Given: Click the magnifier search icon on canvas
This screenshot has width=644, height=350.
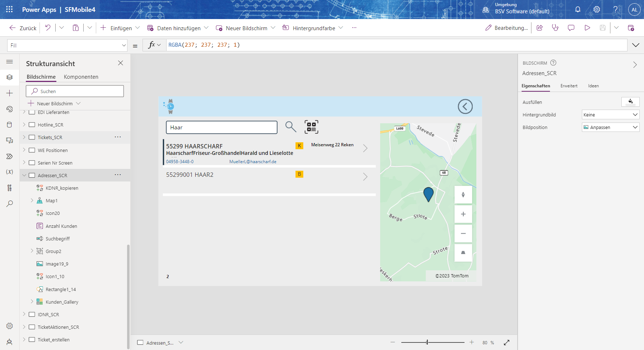Looking at the screenshot, I should click(290, 126).
